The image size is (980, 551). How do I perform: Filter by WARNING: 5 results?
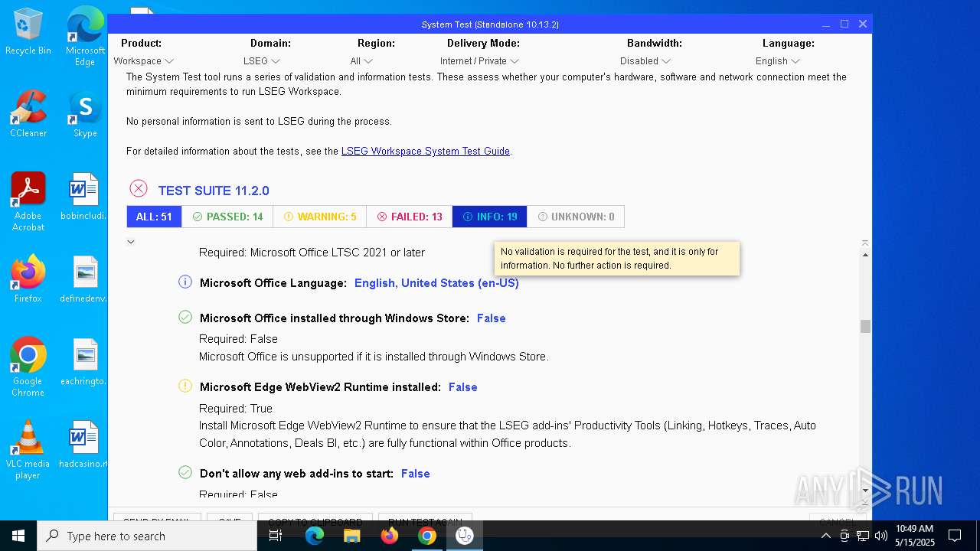[320, 217]
